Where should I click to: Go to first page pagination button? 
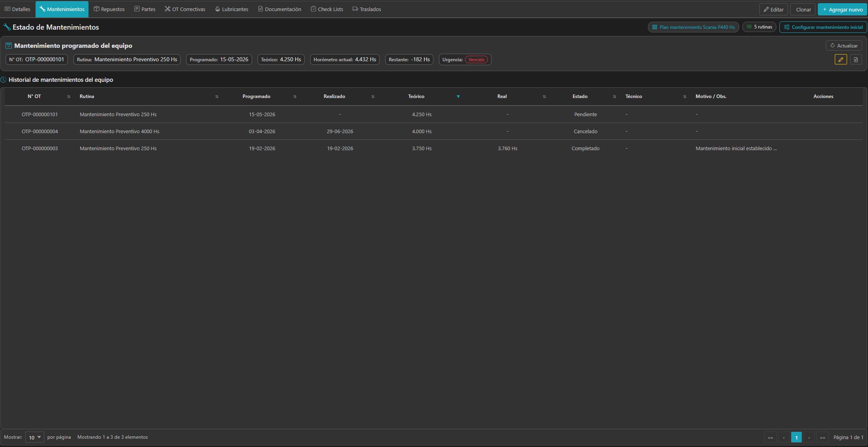coord(770,437)
